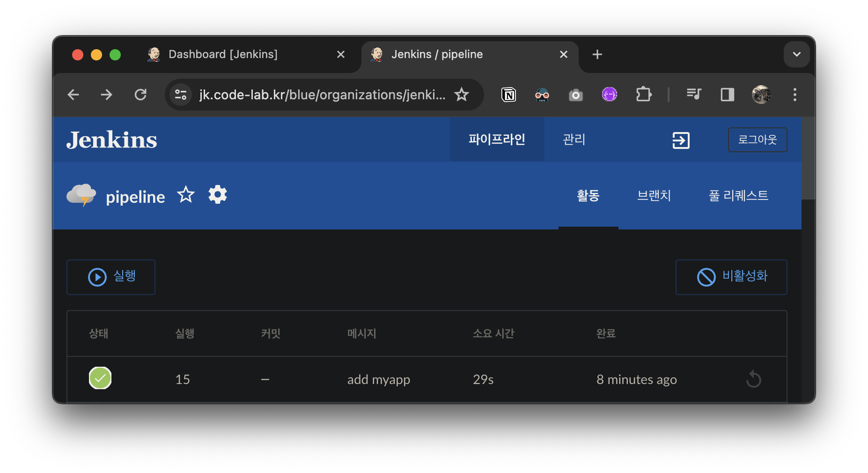Click the pipeline weather storm icon

click(x=81, y=195)
